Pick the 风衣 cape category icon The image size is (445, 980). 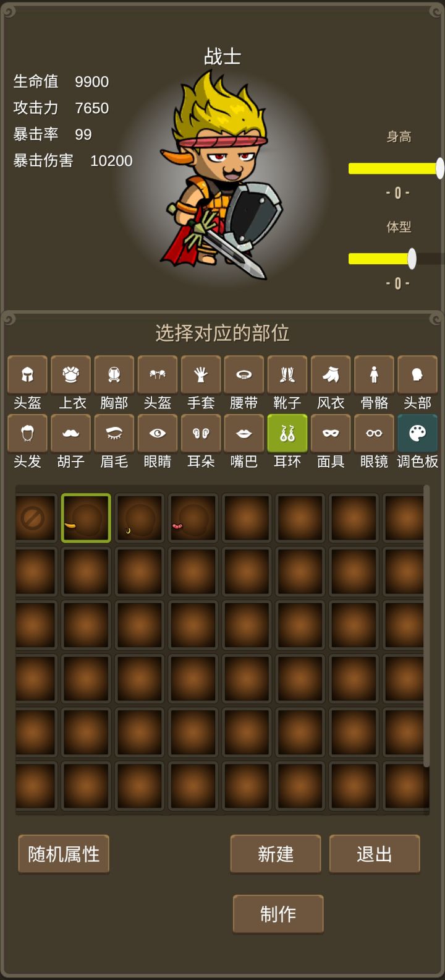[331, 374]
